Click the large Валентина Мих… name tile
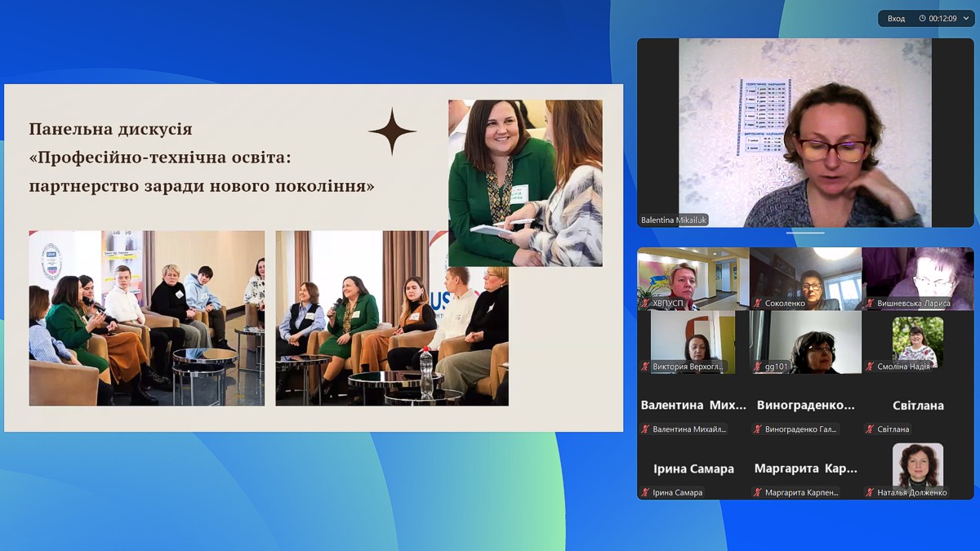 693,405
